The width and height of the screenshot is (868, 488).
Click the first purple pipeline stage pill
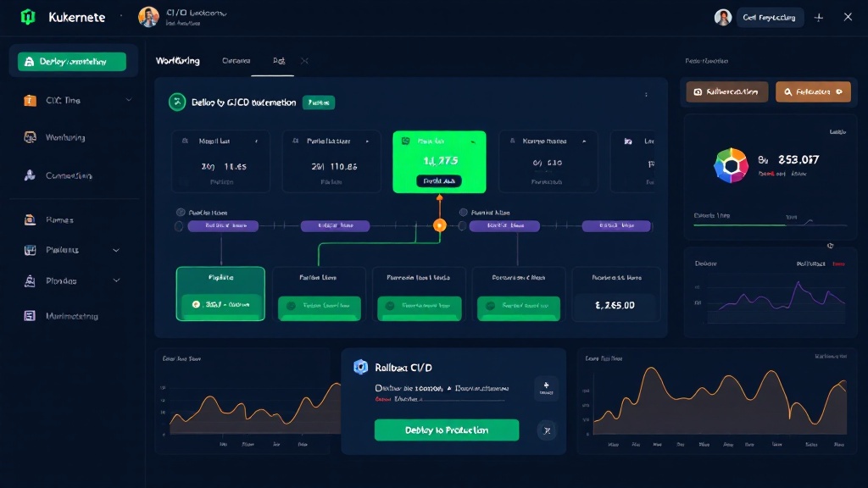coord(223,225)
